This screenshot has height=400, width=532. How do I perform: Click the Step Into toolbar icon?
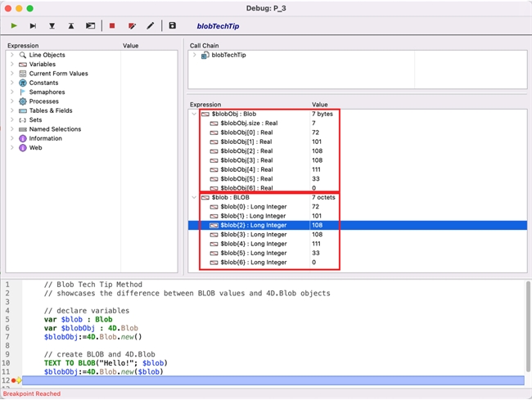[x=52, y=26]
